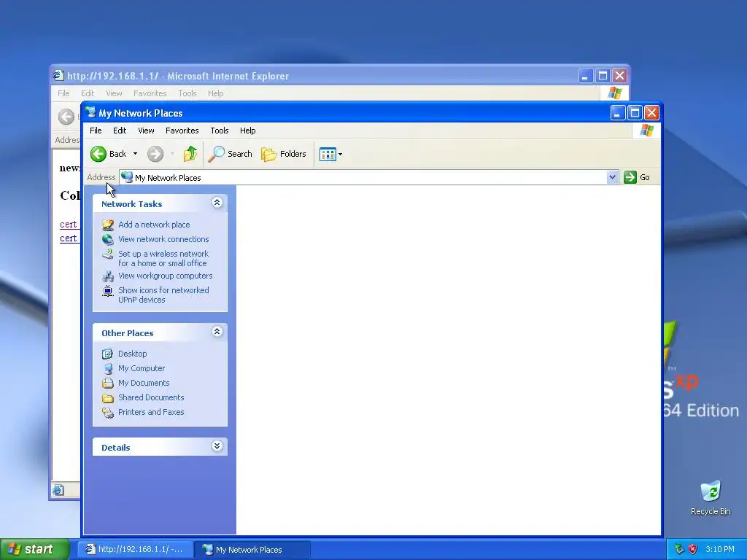Click the My Network Places title bar icon
Image resolution: width=747 pixels, height=560 pixels.
[90, 112]
